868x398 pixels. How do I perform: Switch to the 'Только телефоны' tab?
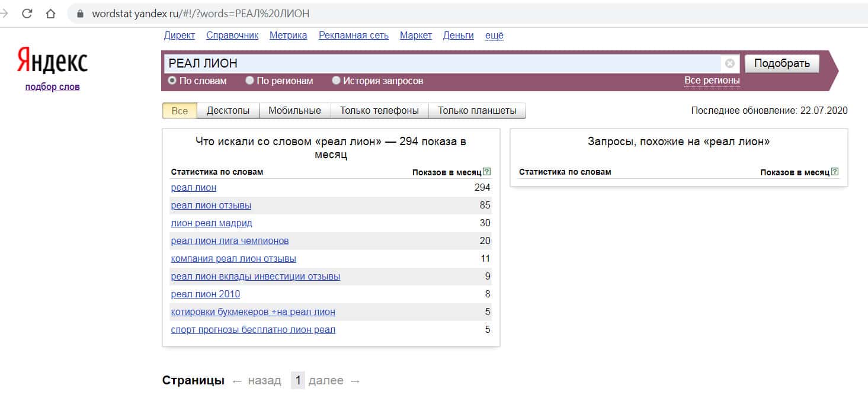tap(379, 111)
